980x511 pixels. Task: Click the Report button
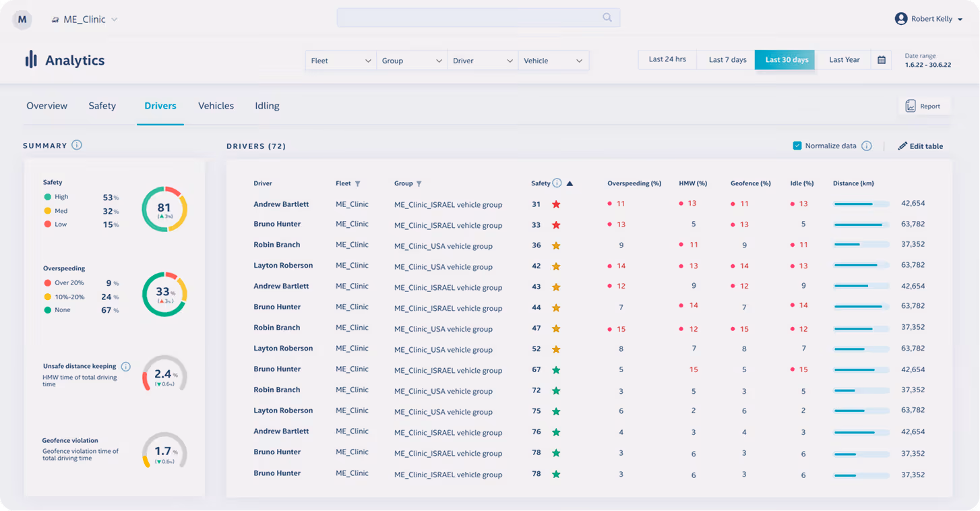(924, 106)
